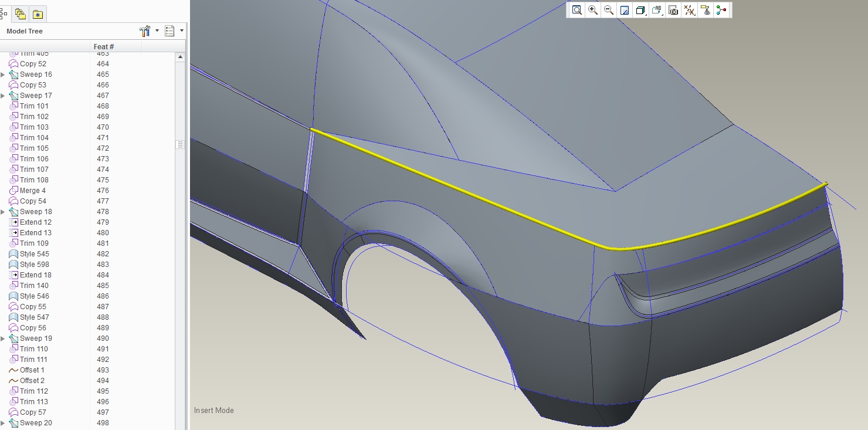Image resolution: width=868 pixels, height=430 pixels.
Task: Open the Model Tree Settings tools icon
Action: [x=145, y=31]
